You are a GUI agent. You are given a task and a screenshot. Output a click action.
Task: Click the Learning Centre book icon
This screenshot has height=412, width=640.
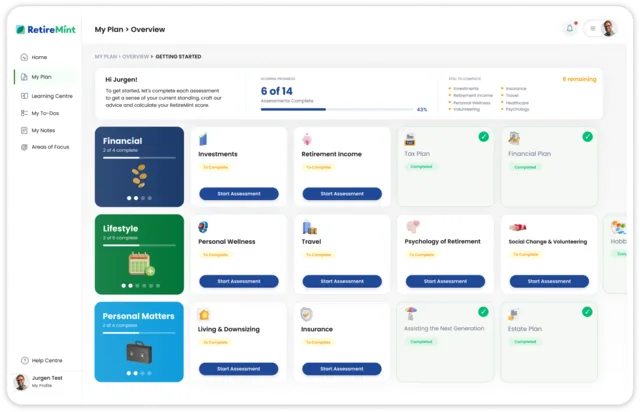(24, 96)
